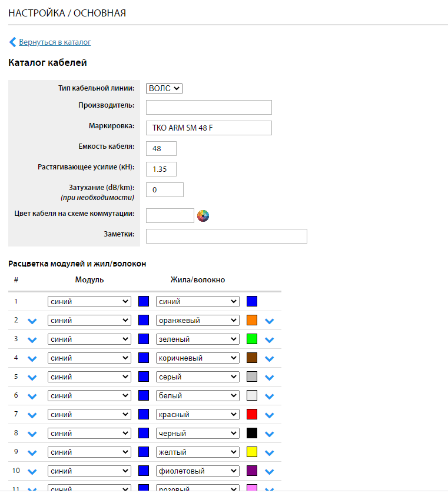Click left chevron icon in row 9
The width and height of the screenshot is (448, 493).
(x=32, y=453)
